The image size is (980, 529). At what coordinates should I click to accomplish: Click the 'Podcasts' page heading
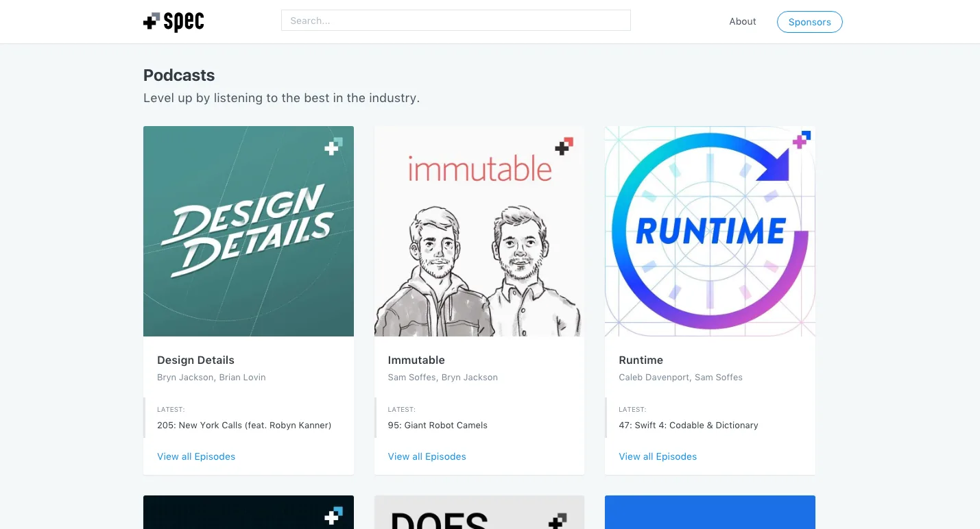click(x=179, y=75)
